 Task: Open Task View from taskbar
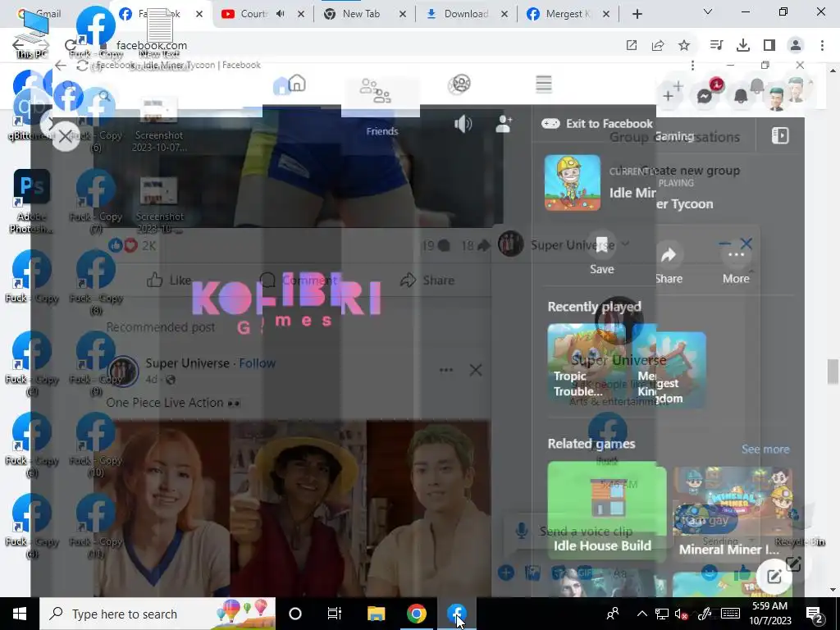tap(335, 614)
